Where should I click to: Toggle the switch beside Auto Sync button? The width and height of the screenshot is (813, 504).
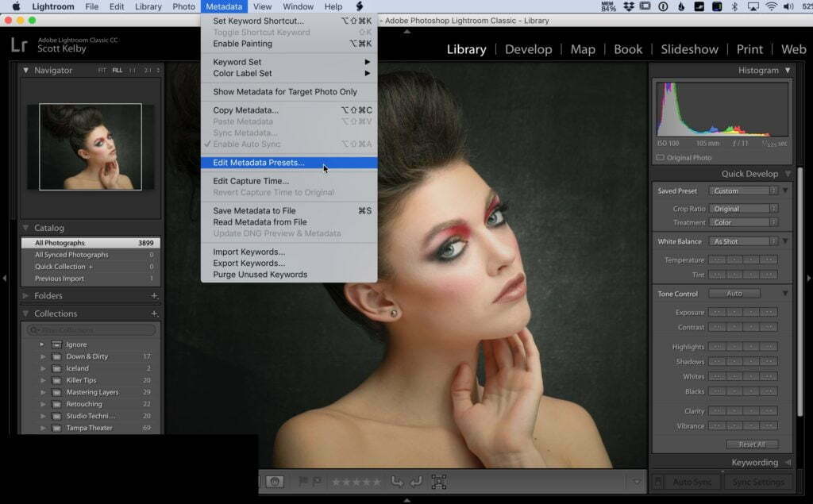(x=658, y=482)
